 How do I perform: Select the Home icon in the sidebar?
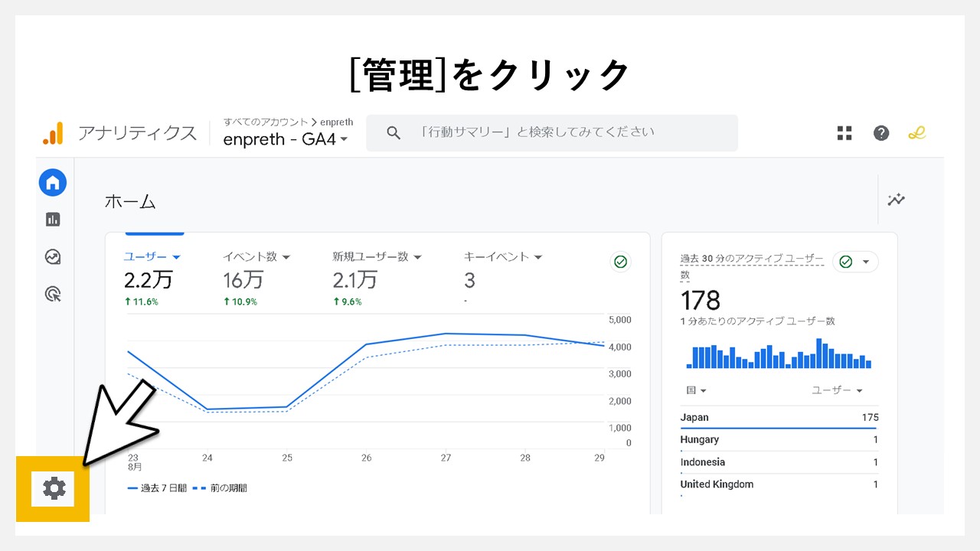[52, 182]
